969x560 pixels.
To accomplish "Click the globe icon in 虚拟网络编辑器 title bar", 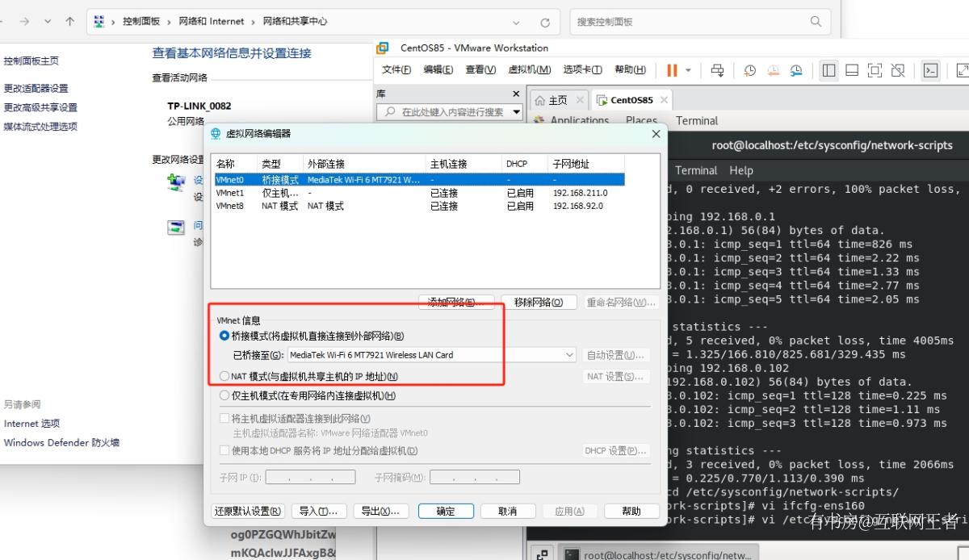I will 216,134.
